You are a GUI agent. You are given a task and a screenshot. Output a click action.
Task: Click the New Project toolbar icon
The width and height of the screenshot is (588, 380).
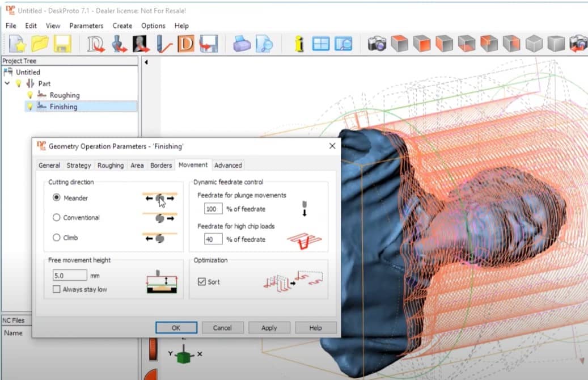tap(16, 44)
